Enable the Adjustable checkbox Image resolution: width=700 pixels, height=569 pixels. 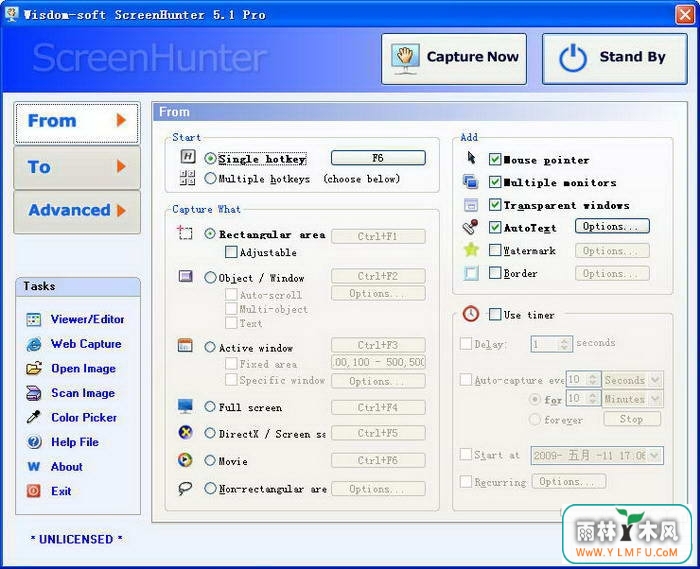(x=231, y=252)
